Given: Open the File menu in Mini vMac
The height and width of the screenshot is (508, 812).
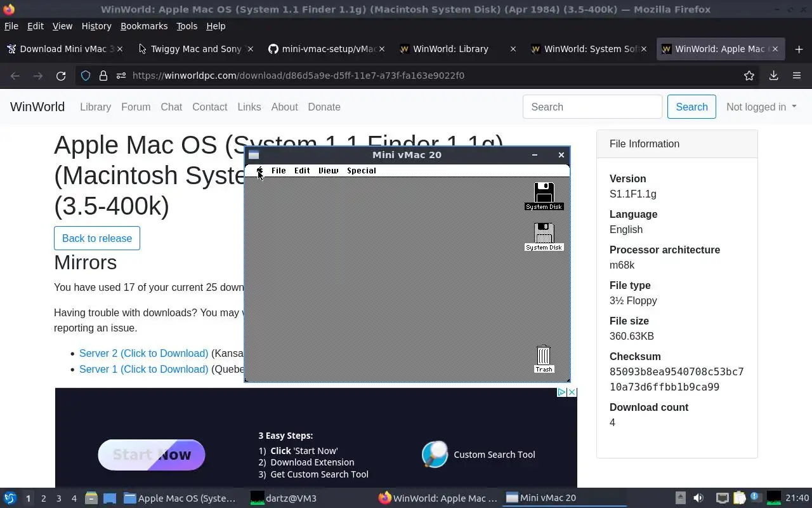Looking at the screenshot, I should pyautogui.click(x=278, y=170).
